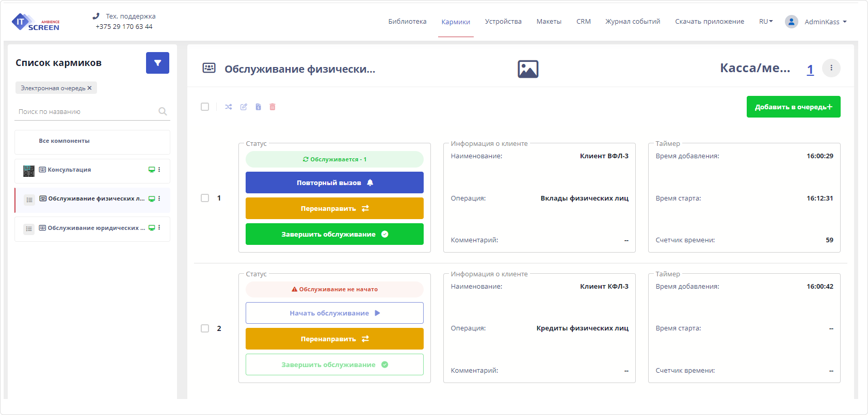Open the AdminKass account dropdown
Image resolution: width=868 pixels, height=415 pixels.
[x=825, y=22]
